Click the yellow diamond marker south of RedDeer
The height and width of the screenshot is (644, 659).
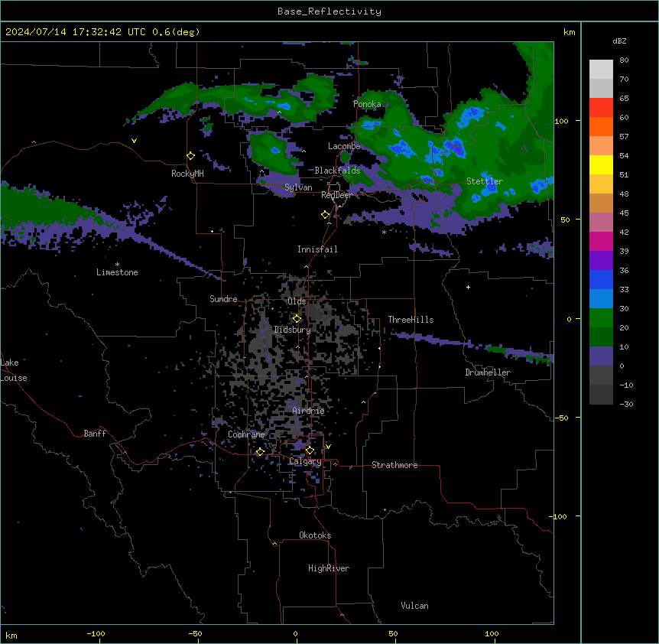coord(326,215)
